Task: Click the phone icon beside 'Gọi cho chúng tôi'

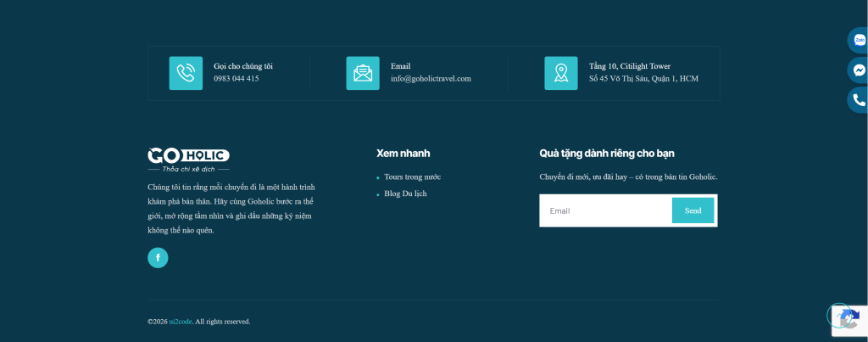Action: pos(186,73)
